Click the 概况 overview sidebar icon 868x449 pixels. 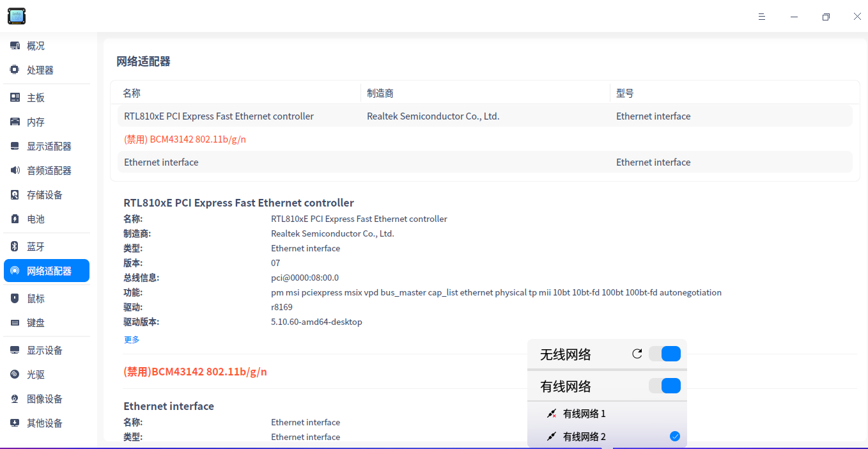click(15, 46)
